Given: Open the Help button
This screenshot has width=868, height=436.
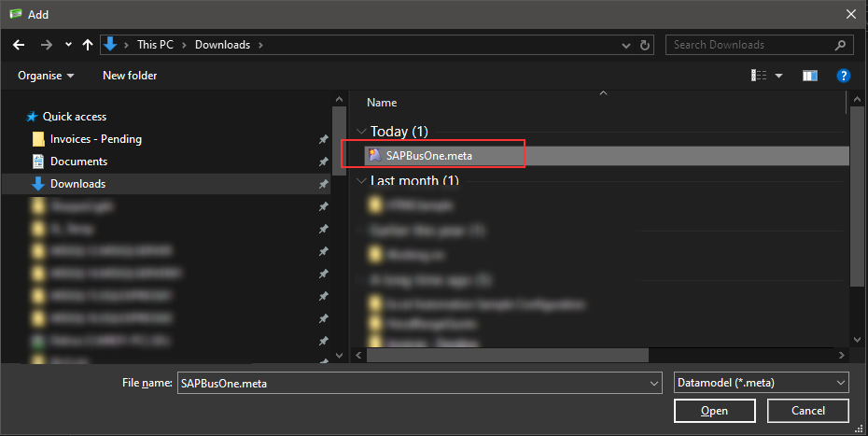Looking at the screenshot, I should (x=843, y=76).
